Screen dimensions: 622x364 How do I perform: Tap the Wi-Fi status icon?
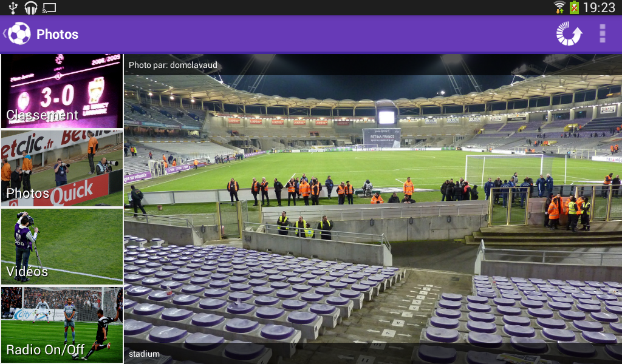click(559, 7)
